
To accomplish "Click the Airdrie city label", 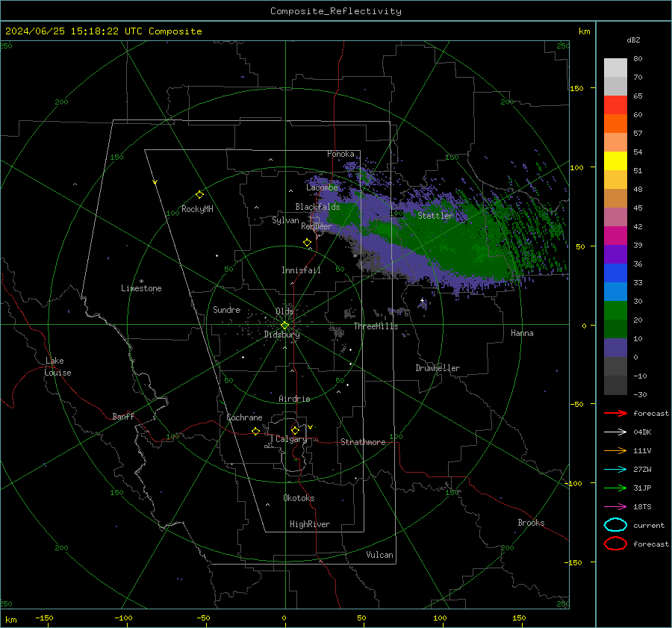I will pos(294,399).
